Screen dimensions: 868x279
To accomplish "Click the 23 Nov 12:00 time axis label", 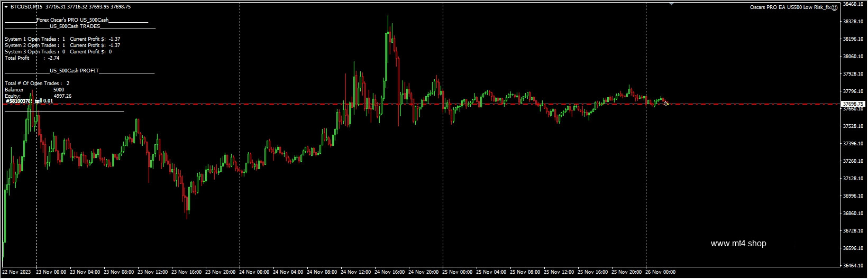I will point(153,272).
